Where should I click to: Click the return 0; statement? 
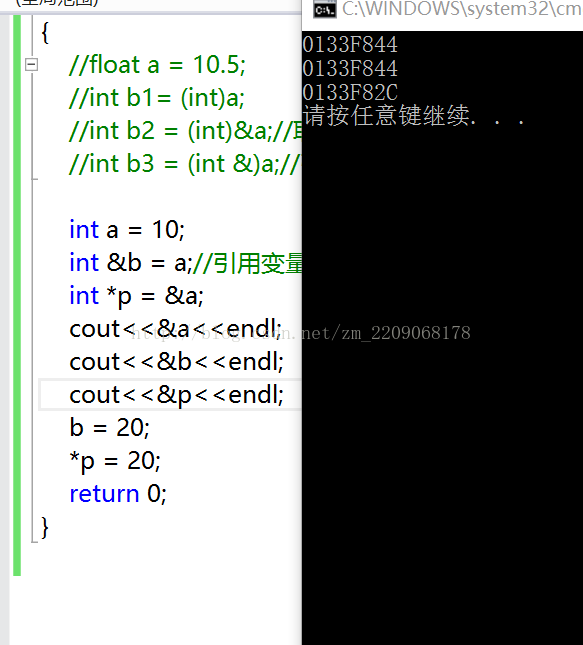click(x=118, y=493)
